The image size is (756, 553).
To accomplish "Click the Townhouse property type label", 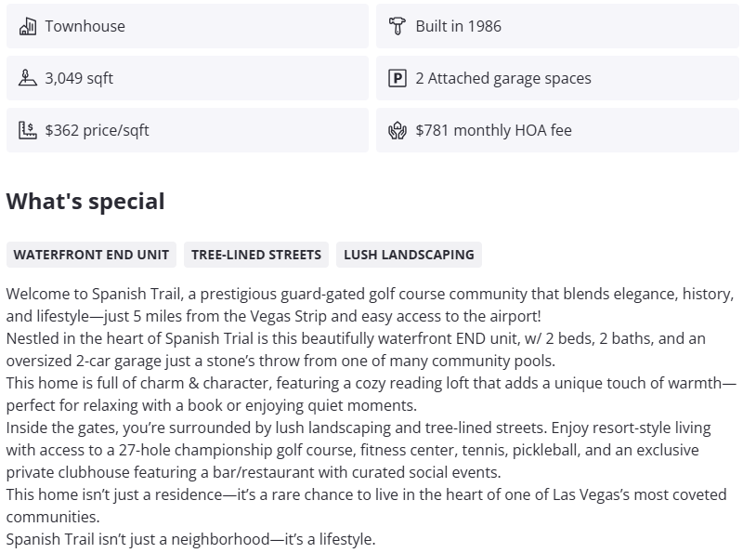I will pyautogui.click(x=85, y=26).
